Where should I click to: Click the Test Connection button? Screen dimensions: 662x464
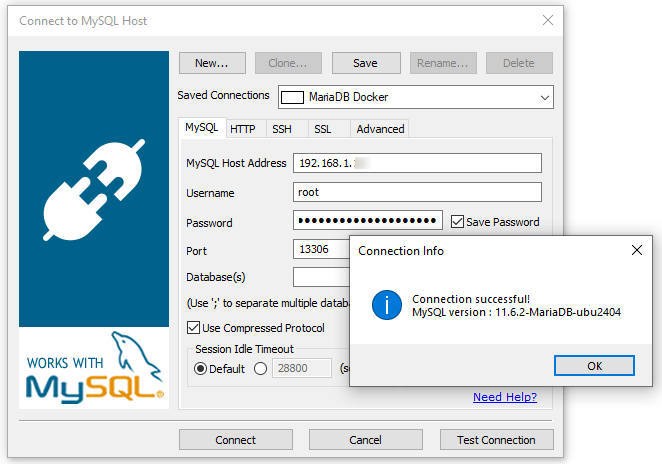pyautogui.click(x=496, y=440)
